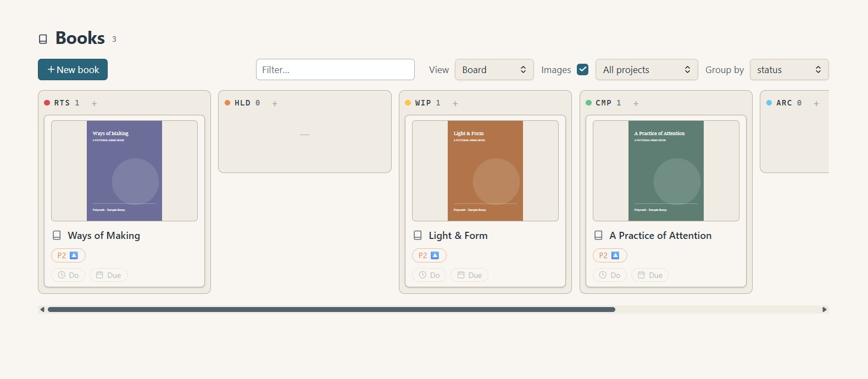
Task: Click the ARC column header label
Action: click(784, 103)
